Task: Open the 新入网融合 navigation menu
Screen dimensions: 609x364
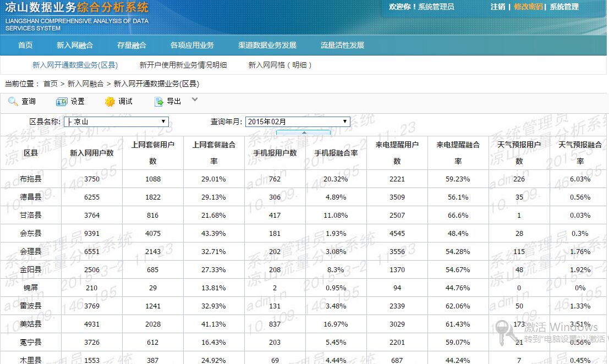Action: tap(75, 45)
